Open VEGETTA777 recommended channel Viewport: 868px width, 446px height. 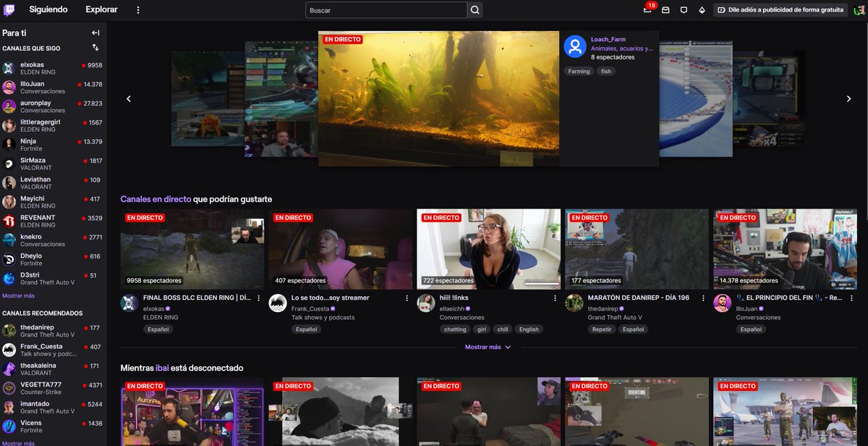(x=54, y=388)
